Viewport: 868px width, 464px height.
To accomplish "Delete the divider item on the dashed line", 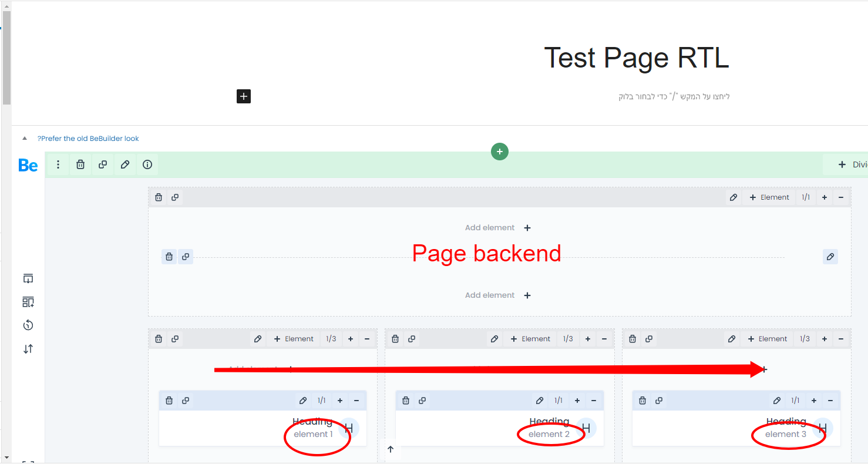I will pos(169,257).
